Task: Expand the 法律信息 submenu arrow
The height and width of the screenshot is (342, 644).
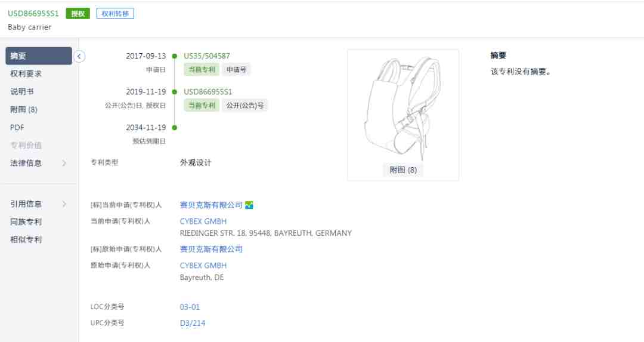Action: [64, 163]
